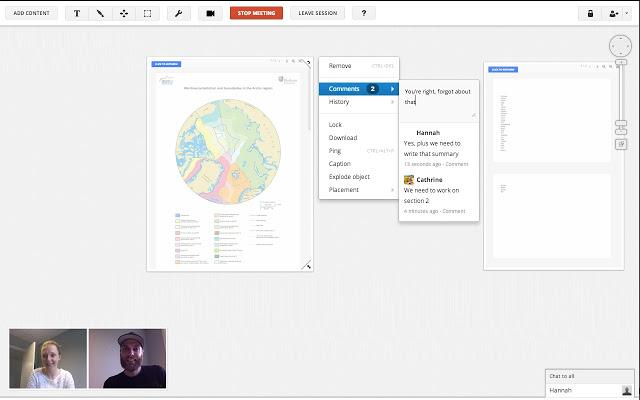Click the Arctic map image in document
The width and height of the screenshot is (640, 400).
(228, 152)
